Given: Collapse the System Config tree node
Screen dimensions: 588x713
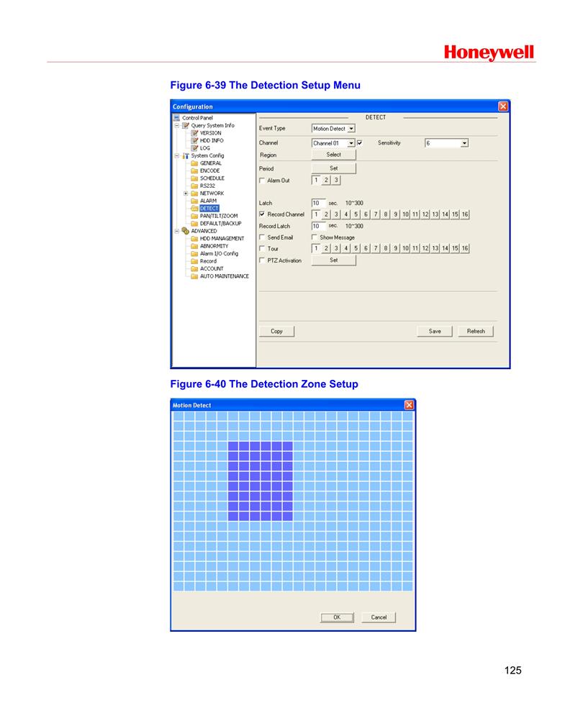Looking at the screenshot, I should pos(177,155).
